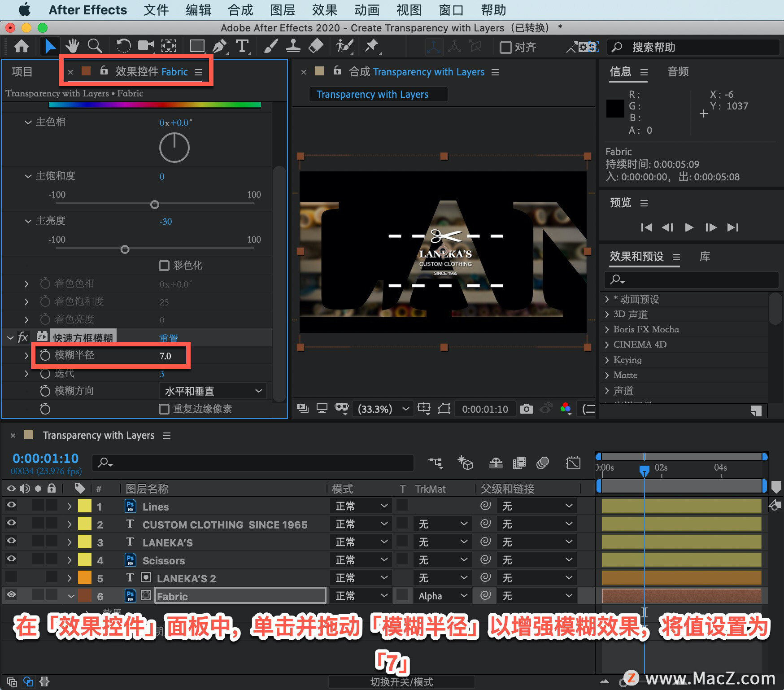Click the 主色相 angle dial
Viewport: 784px width, 690px height.
[x=174, y=148]
